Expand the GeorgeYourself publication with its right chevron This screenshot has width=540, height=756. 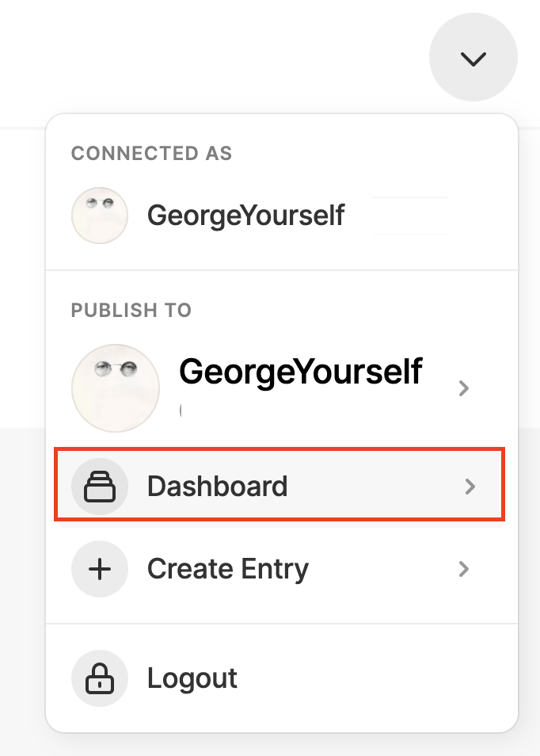(464, 388)
